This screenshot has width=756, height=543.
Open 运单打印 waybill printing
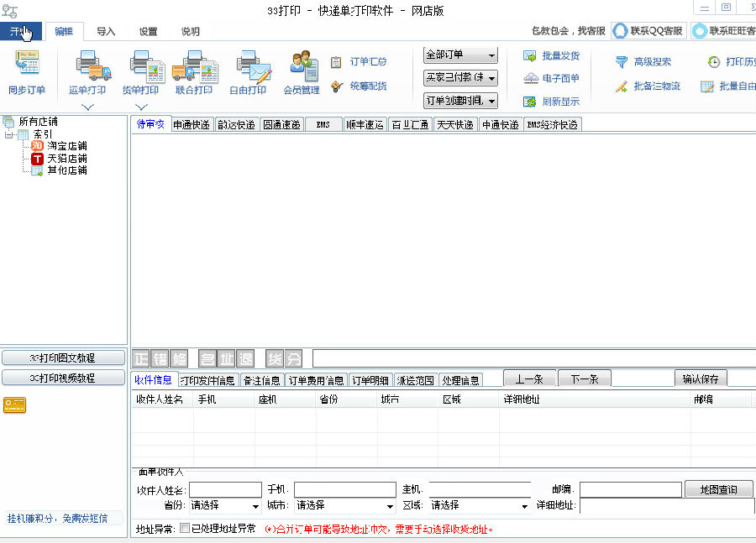[87, 66]
